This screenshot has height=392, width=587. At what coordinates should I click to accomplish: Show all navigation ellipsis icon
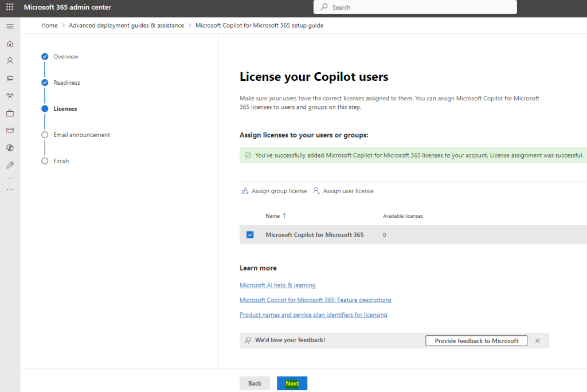click(x=10, y=190)
